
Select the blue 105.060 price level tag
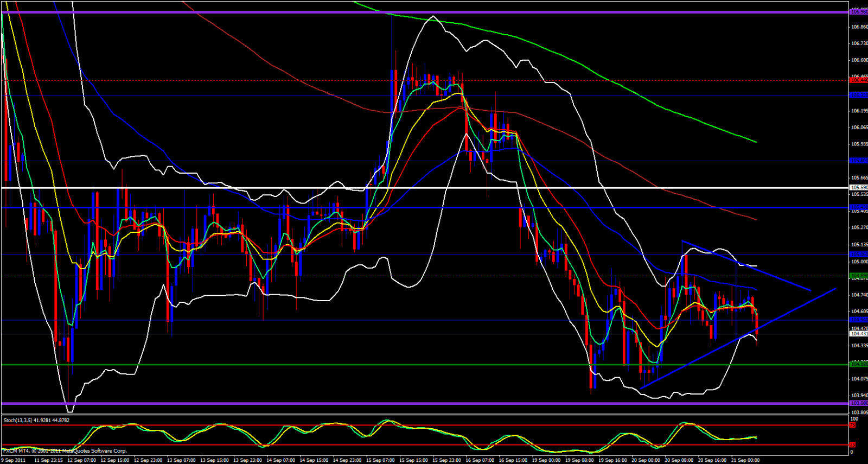pyautogui.click(x=858, y=254)
